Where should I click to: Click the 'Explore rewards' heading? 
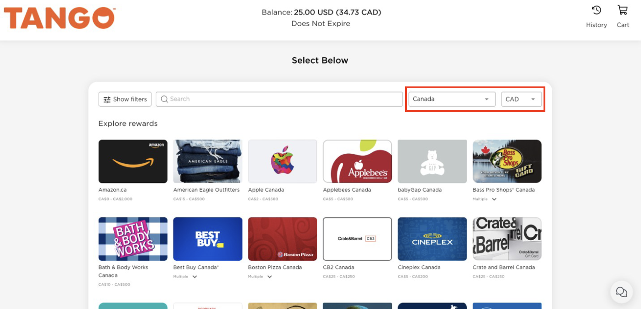click(128, 124)
